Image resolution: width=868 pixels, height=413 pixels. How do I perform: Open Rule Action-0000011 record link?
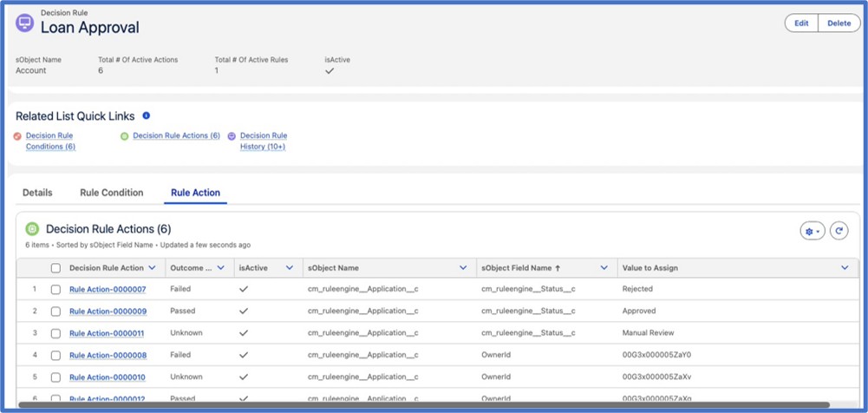[107, 333]
